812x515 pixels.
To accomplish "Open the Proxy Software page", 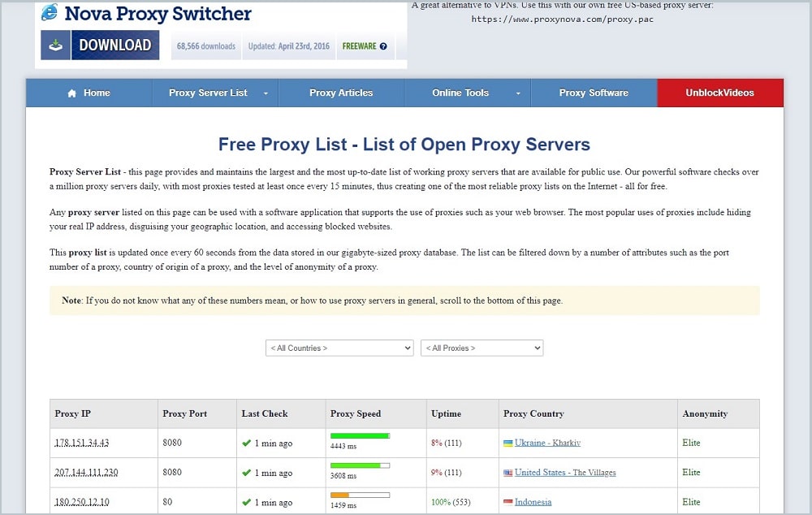I will (594, 93).
